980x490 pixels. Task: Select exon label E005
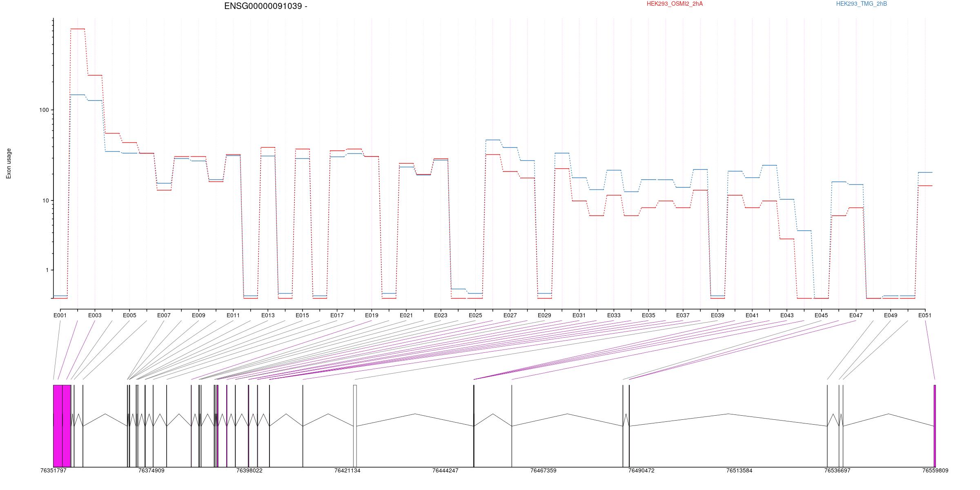point(129,315)
